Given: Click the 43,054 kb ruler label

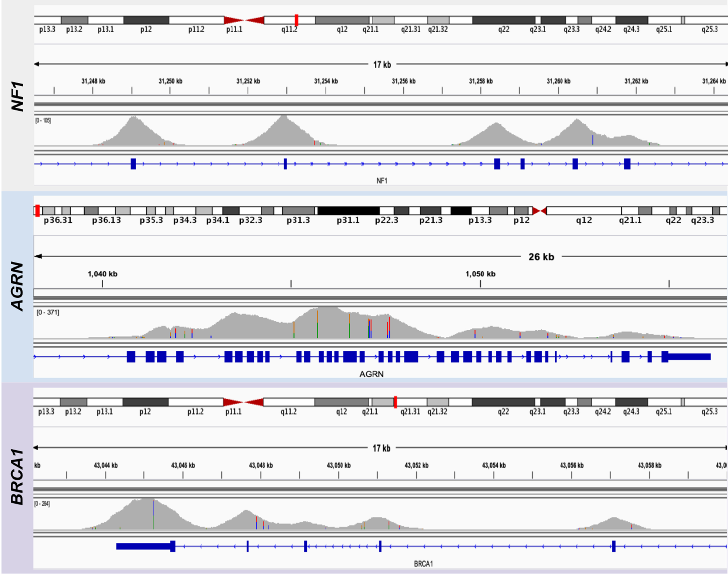Looking at the screenshot, I should 494,465.
